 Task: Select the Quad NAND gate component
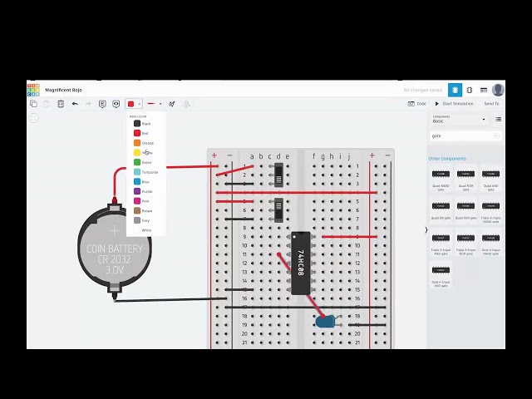coord(441,180)
